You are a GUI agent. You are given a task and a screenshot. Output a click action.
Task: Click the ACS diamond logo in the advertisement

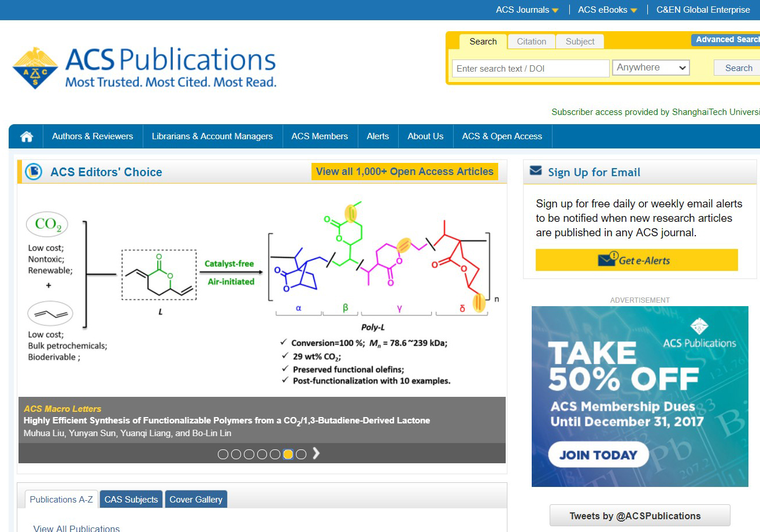(700, 327)
